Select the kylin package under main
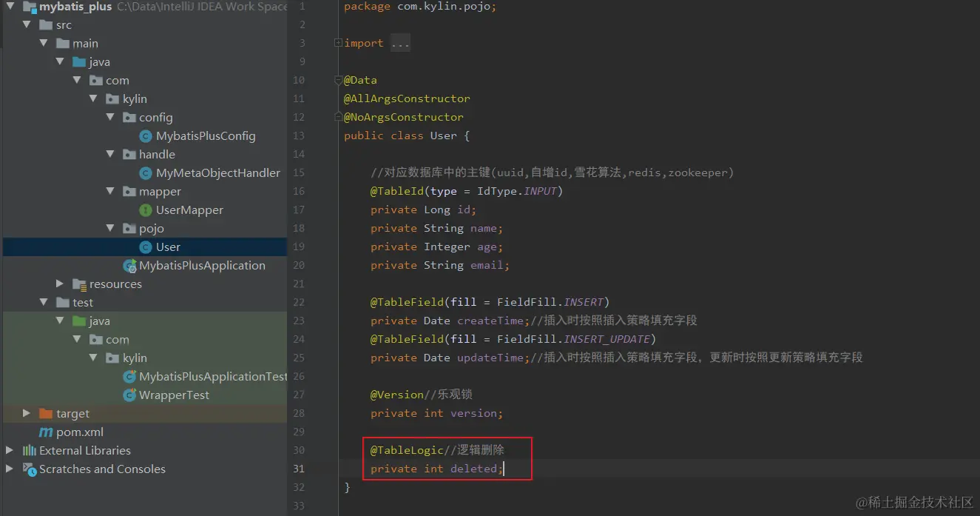 point(135,98)
